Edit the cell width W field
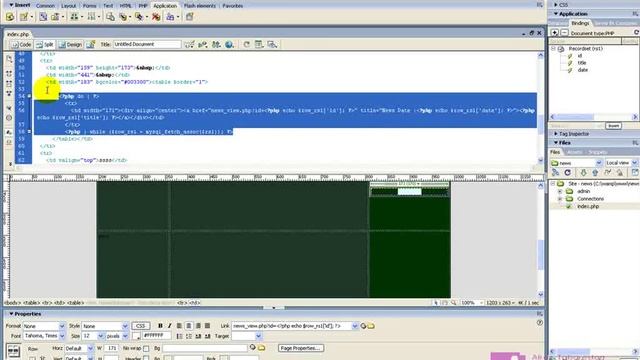 (111, 348)
